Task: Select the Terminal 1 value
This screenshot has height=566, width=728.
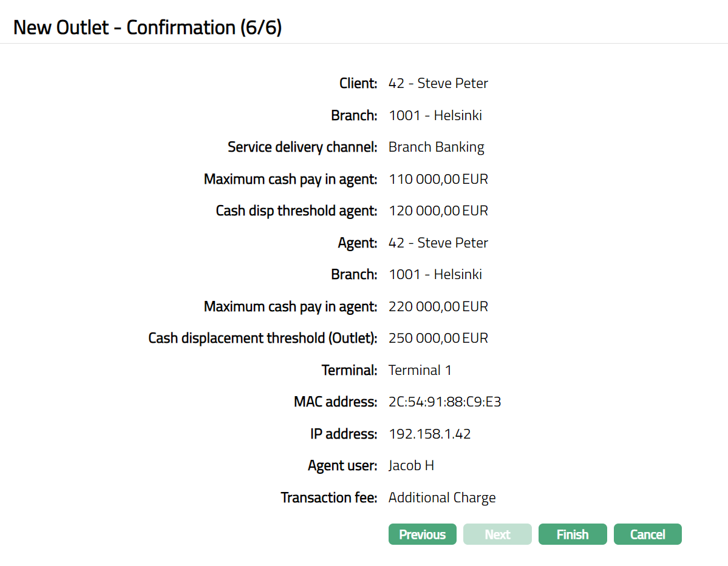Action: click(x=420, y=370)
